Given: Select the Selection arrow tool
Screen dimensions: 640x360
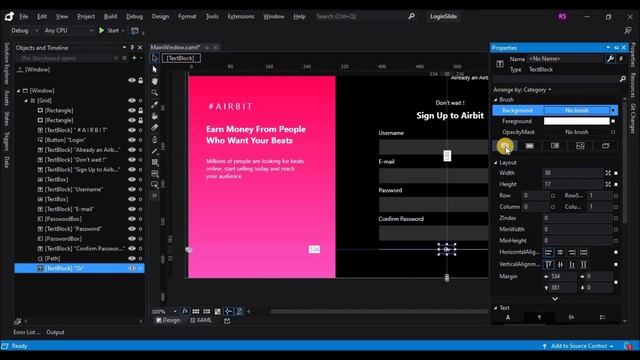Looking at the screenshot, I should point(155,69).
